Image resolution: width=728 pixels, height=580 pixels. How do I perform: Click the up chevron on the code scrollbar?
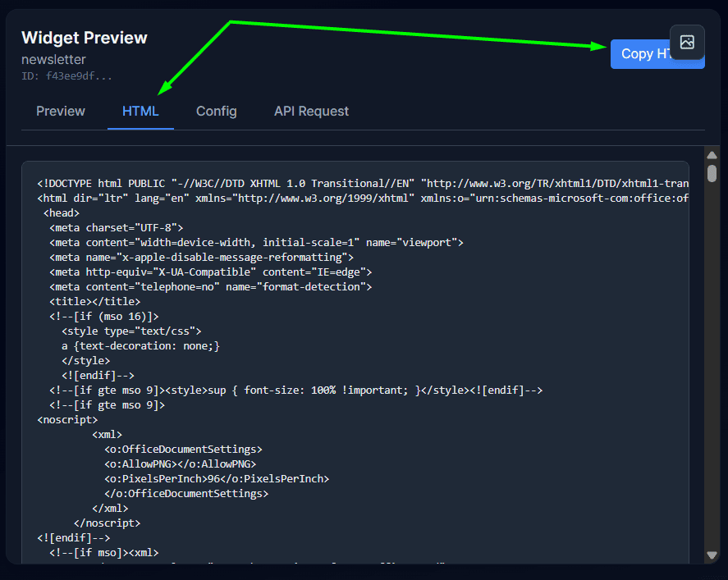coord(712,154)
